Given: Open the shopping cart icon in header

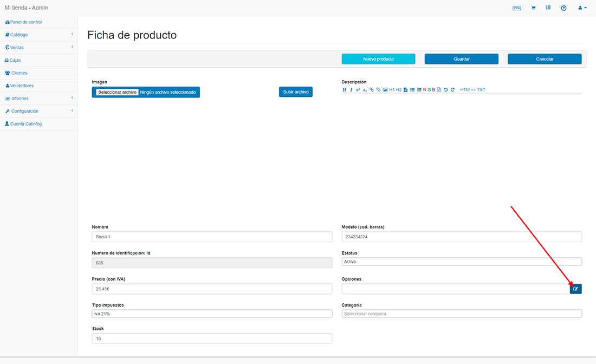Looking at the screenshot, I should point(533,8).
